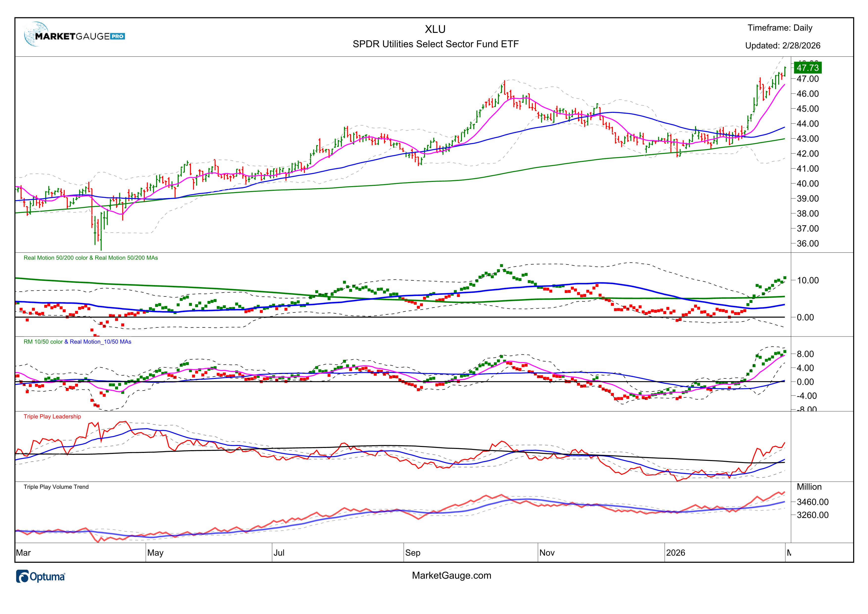
Task: Select the Timeframe: Daily label
Action: coord(780,28)
